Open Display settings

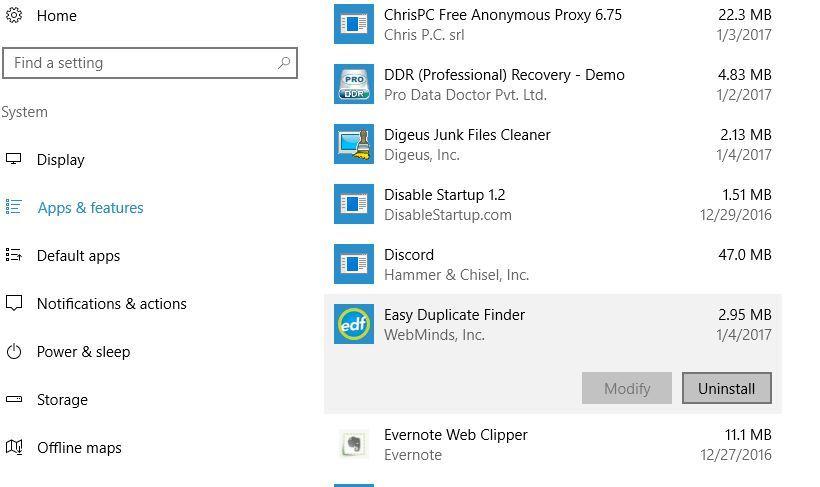[x=61, y=160]
